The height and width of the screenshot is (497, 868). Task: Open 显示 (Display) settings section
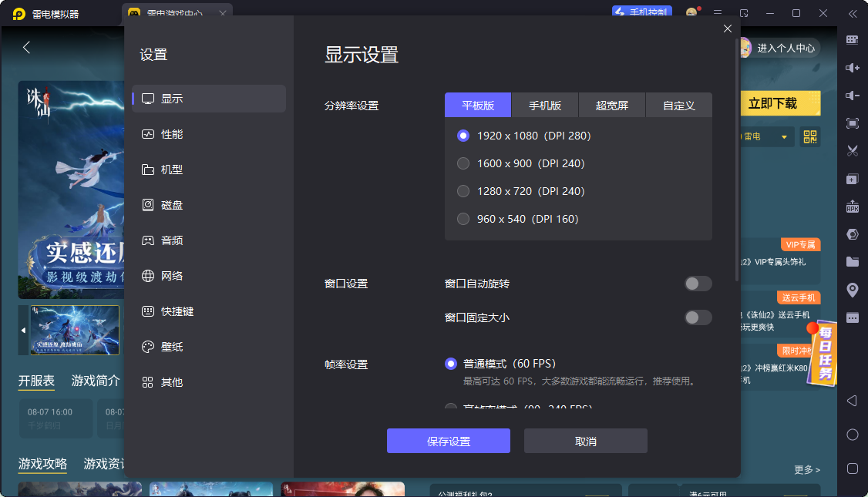[x=209, y=99]
